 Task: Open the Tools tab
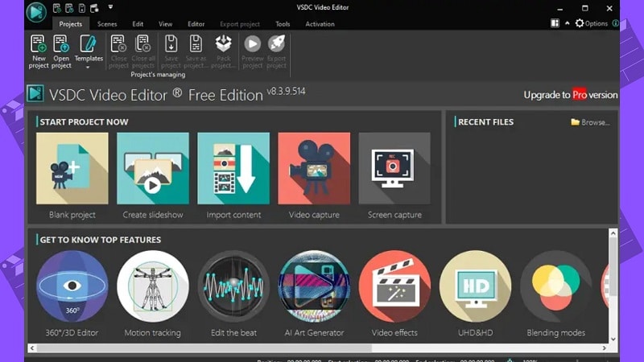coord(283,24)
